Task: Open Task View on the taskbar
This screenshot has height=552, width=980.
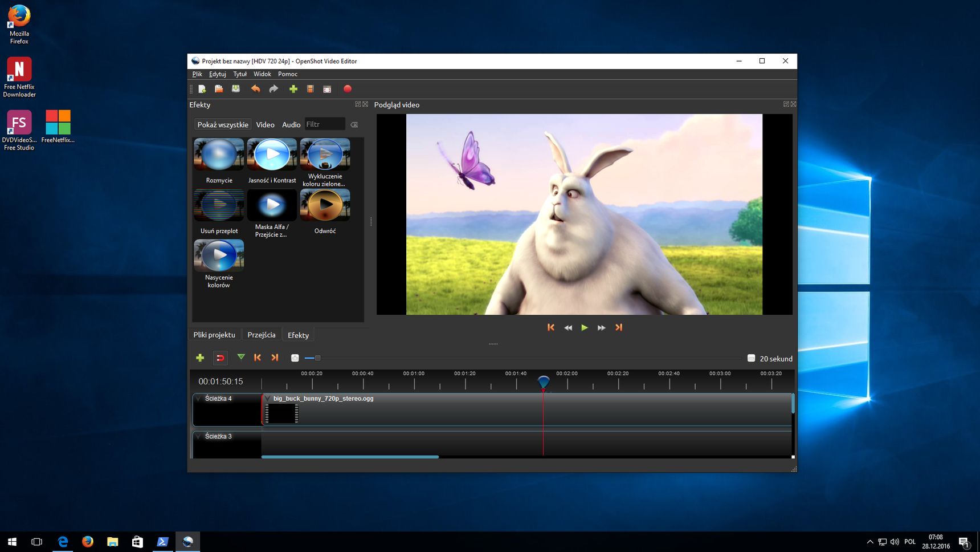Action: (36, 542)
